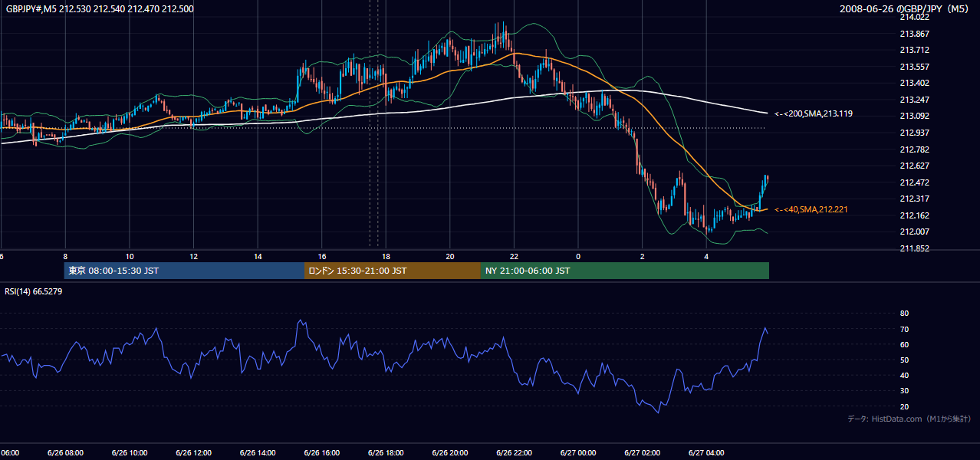The image size is (980, 460).
Task: Click price axis value 212.627
Action: (913, 166)
